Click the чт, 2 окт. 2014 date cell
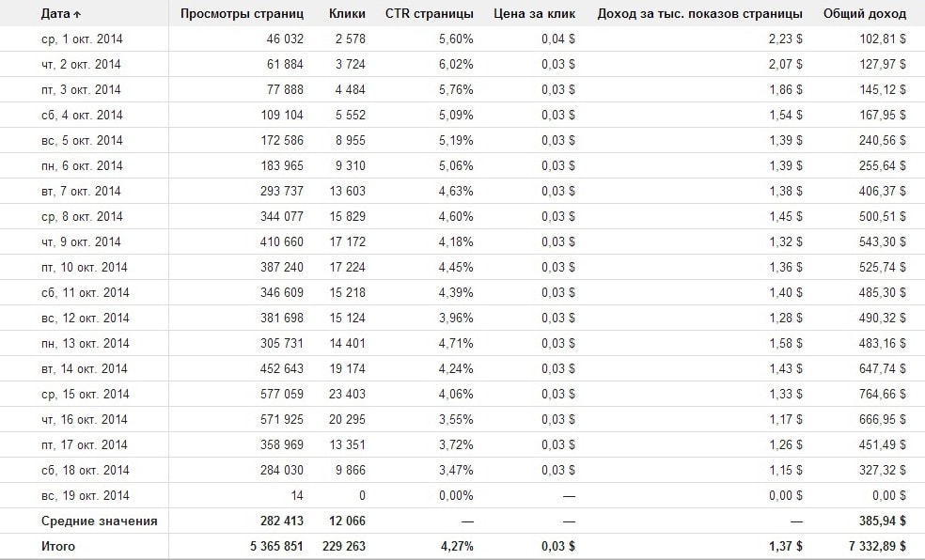Screen dimensions: 925x560 (81, 65)
